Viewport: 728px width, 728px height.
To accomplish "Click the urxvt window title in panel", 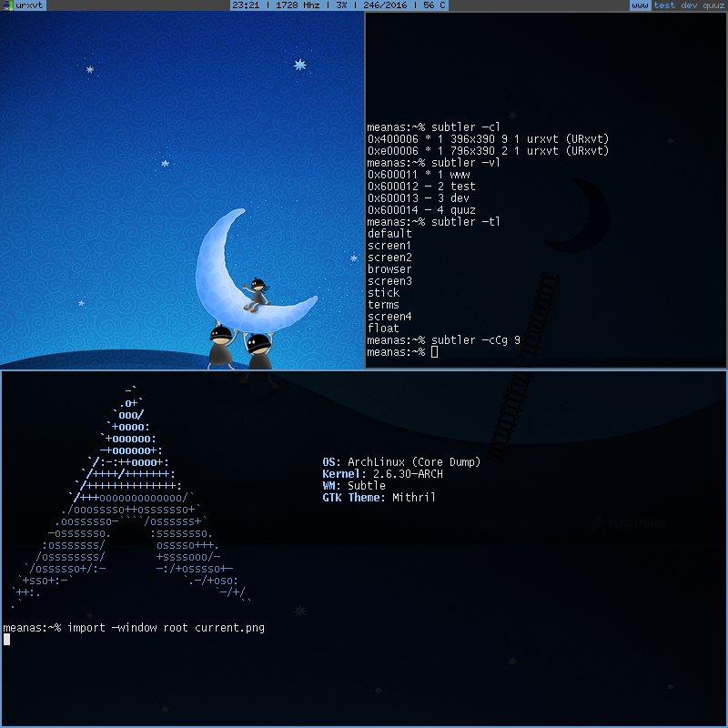I will [x=29, y=5].
